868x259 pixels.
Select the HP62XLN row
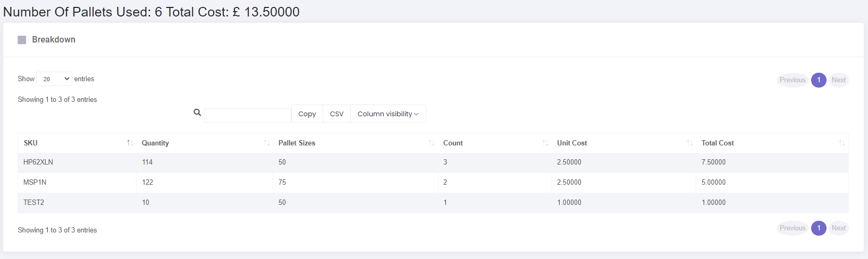[x=433, y=162]
